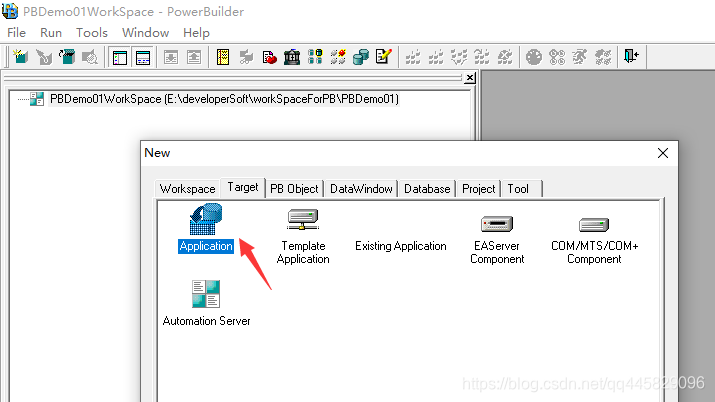This screenshot has height=402, width=715.
Task: Click the Exit door toolbar icon
Action: click(x=632, y=57)
